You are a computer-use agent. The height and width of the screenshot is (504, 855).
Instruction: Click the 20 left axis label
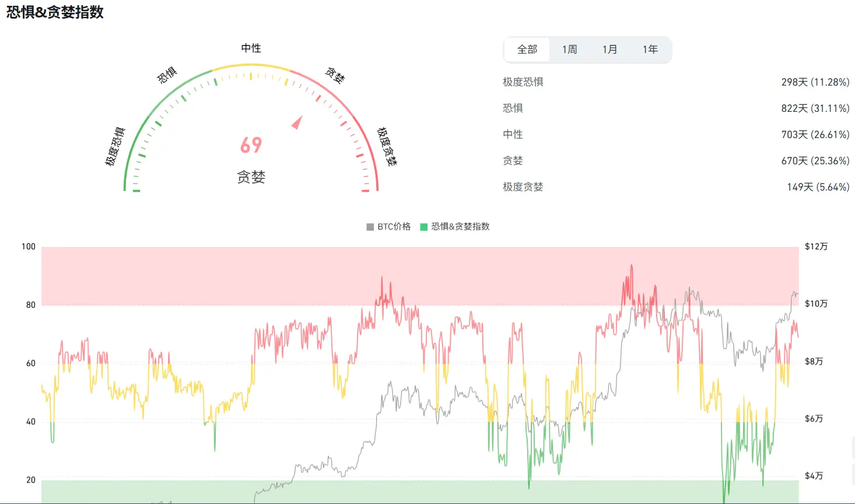31,480
